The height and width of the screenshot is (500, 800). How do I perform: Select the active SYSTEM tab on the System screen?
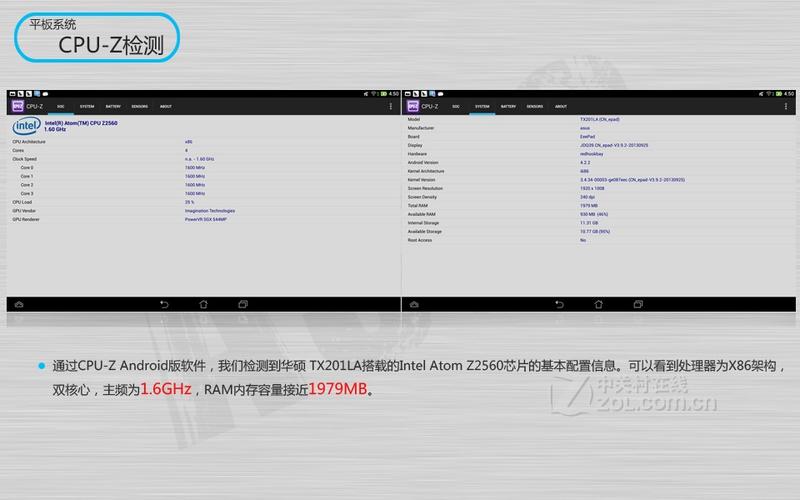point(482,107)
